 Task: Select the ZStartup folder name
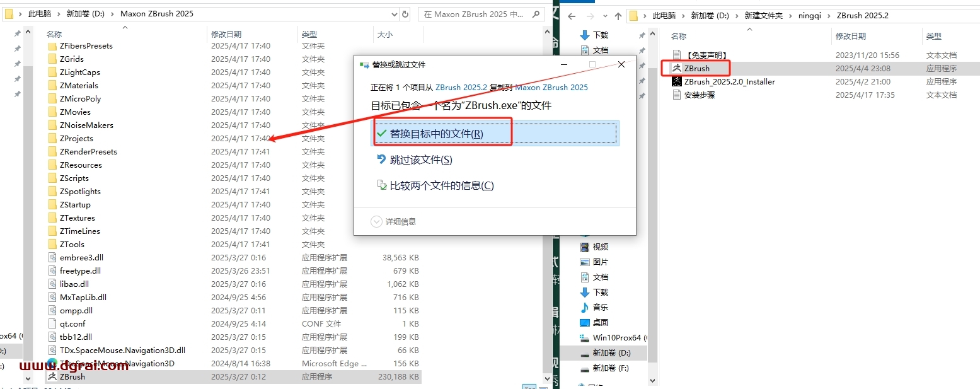click(75, 204)
